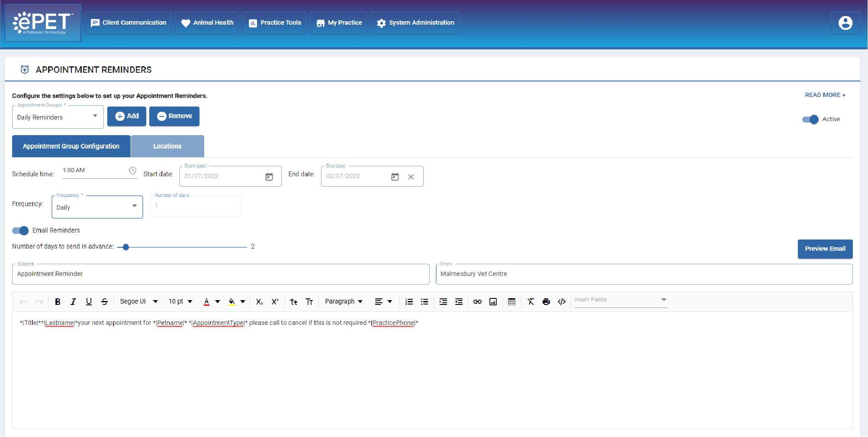Open the HTML source code view
The image size is (868, 437).
click(562, 302)
